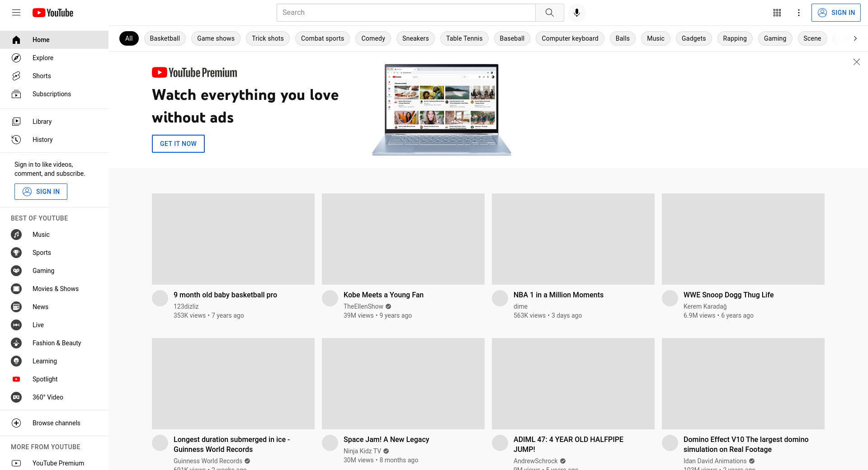
Task: Click the 123dizliz channel name
Action: tap(186, 306)
